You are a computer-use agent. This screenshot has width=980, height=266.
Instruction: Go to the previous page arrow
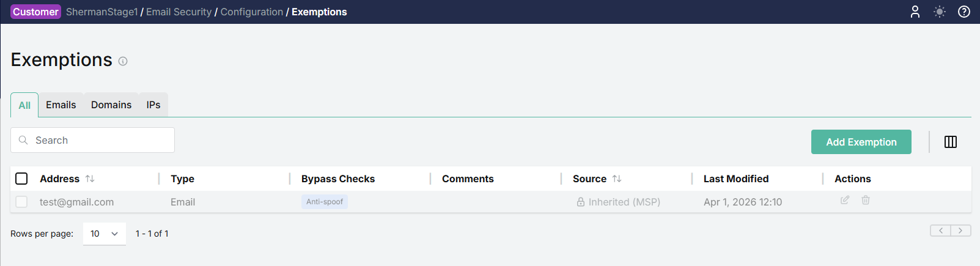941,231
